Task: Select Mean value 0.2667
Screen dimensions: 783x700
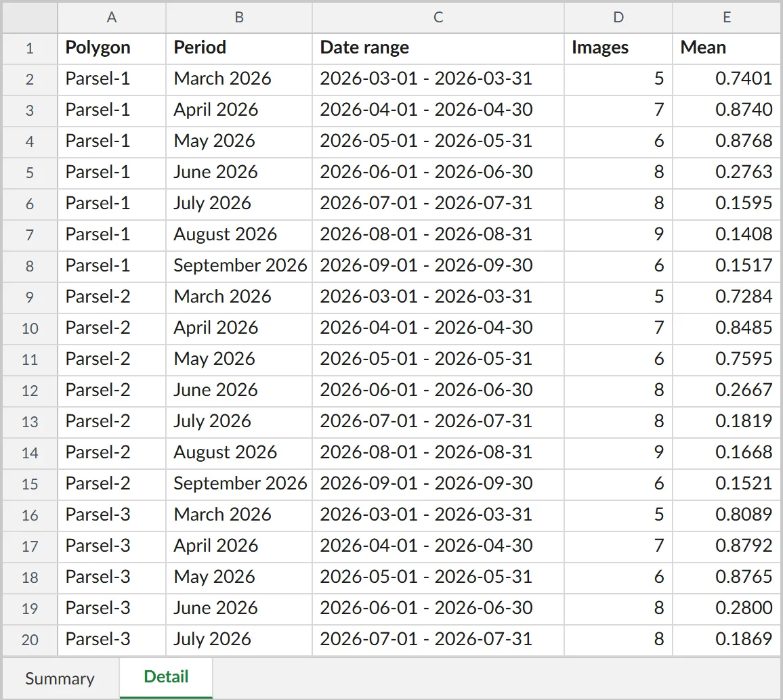Action: tap(727, 391)
